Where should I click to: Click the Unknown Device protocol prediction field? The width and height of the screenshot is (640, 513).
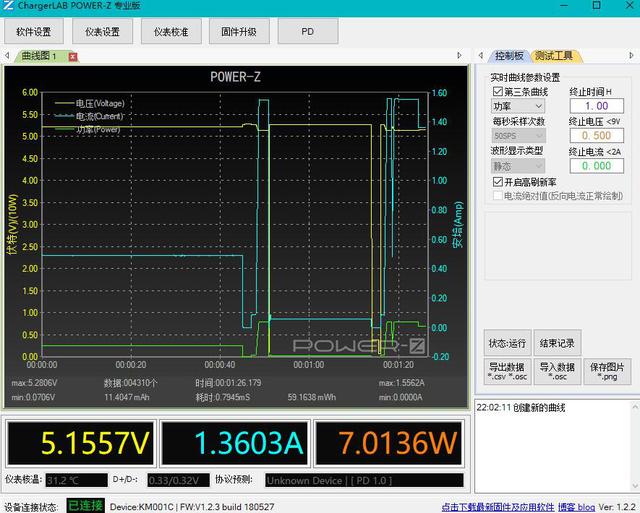tap(364, 480)
